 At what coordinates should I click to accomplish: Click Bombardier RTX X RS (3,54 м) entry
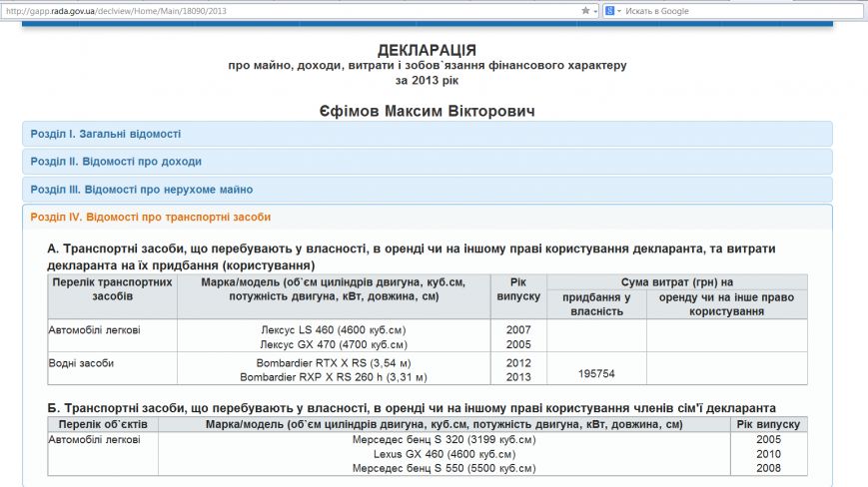[x=334, y=363]
